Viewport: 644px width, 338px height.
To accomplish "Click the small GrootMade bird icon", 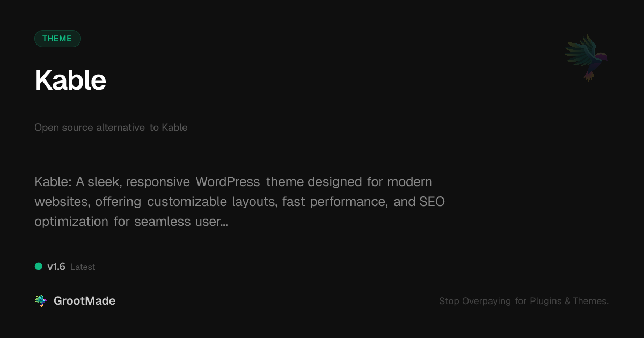I will coord(41,301).
